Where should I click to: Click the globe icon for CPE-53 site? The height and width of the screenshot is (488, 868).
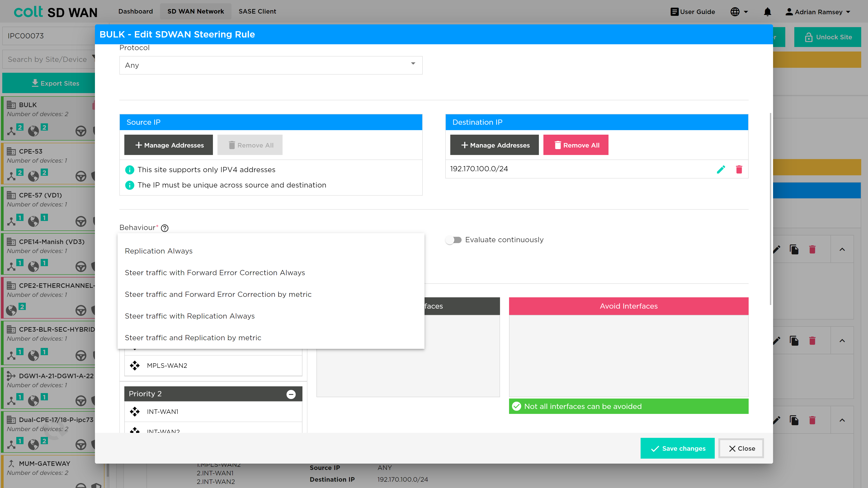tap(33, 176)
